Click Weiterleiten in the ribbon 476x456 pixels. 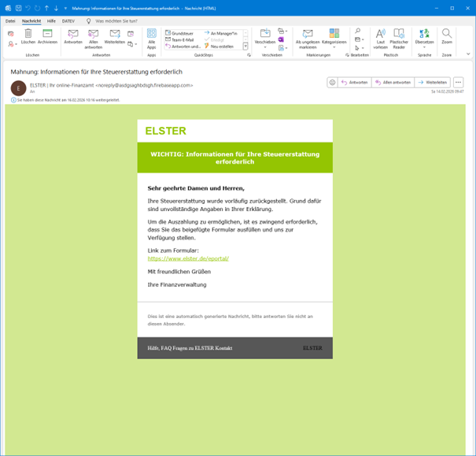(115, 36)
